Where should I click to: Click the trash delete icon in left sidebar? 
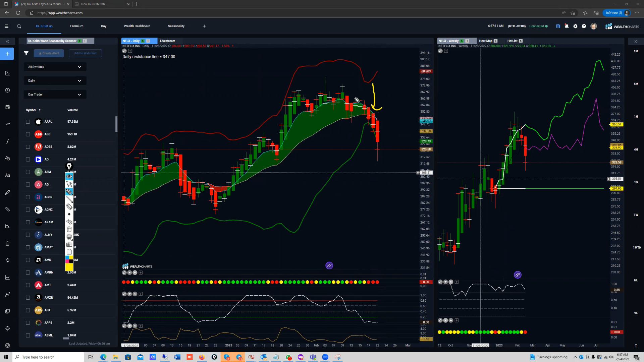pos(7,243)
